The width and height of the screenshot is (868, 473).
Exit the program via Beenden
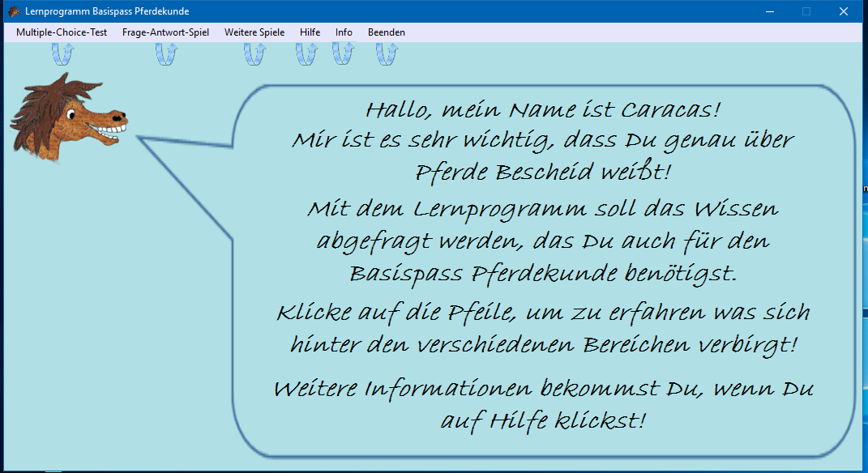387,32
